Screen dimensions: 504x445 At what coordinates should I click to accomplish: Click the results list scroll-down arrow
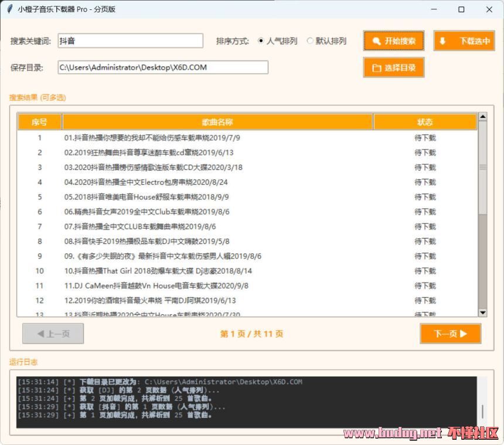point(483,312)
